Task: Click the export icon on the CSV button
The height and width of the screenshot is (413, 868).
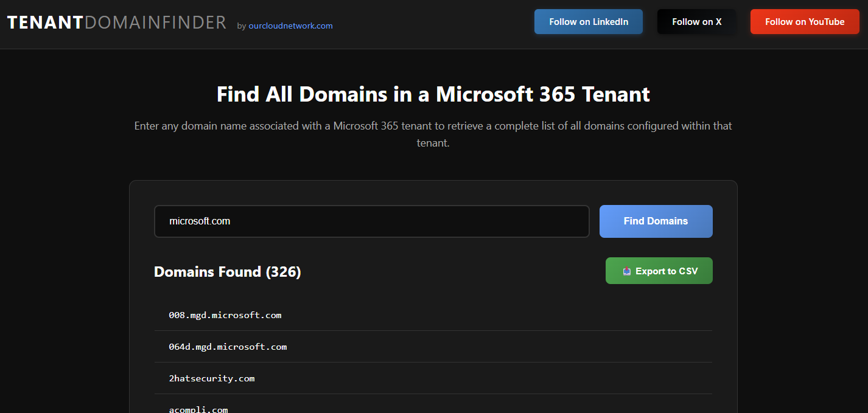Action: 626,271
